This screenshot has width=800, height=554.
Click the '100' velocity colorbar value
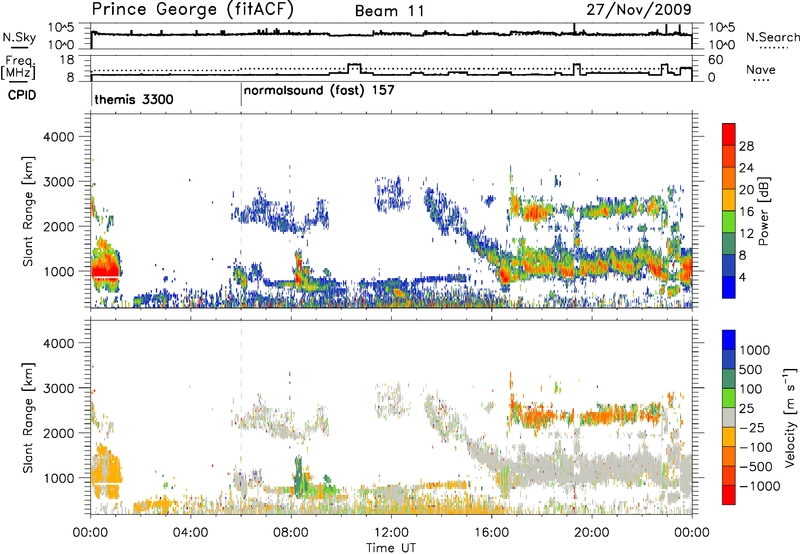pyautogui.click(x=751, y=389)
